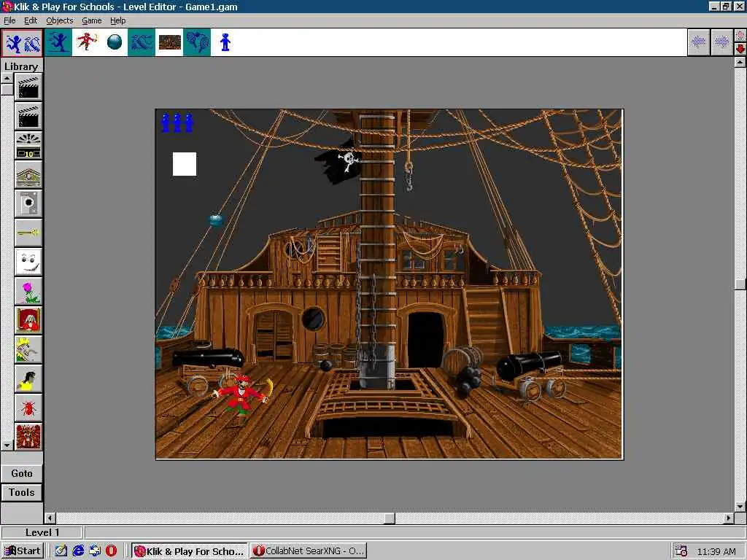Open the golden key library item
The width and height of the screenshot is (747, 560).
point(28,233)
